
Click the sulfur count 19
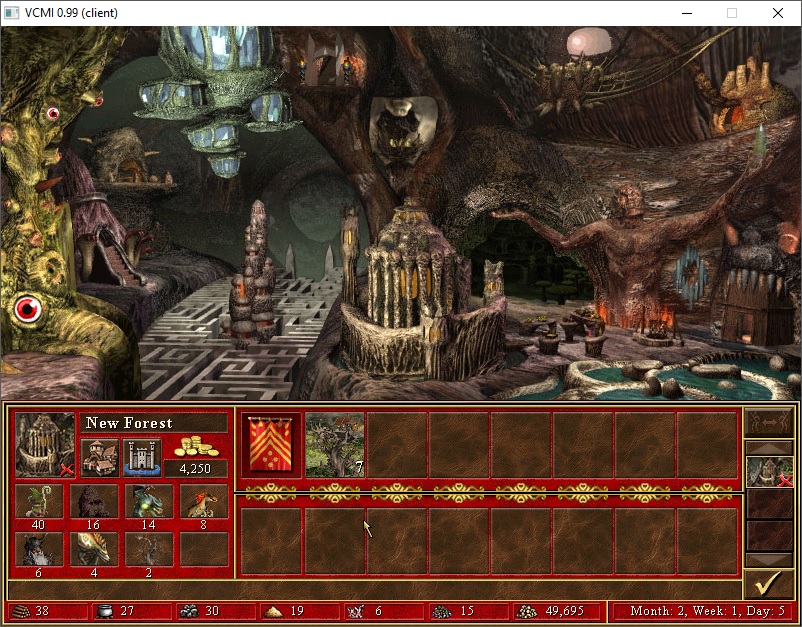[297, 611]
